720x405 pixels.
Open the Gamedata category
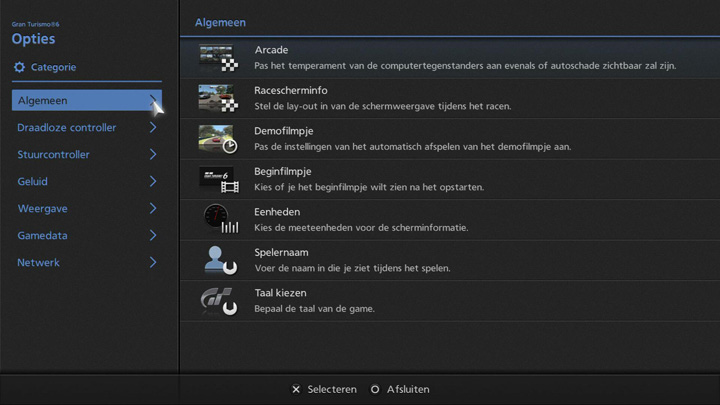80,236
